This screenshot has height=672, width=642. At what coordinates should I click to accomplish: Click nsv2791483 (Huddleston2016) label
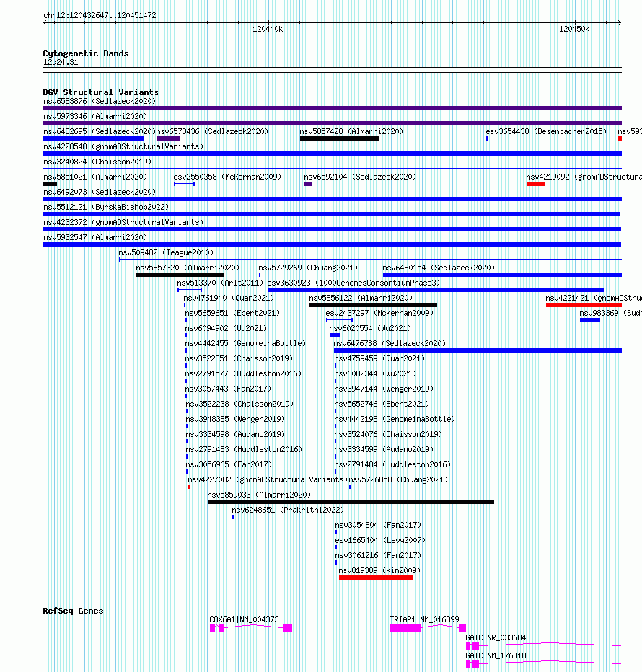[244, 450]
